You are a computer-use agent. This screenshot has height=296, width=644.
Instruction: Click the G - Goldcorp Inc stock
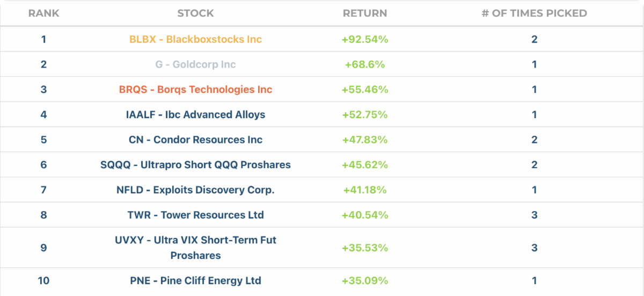[x=195, y=64]
